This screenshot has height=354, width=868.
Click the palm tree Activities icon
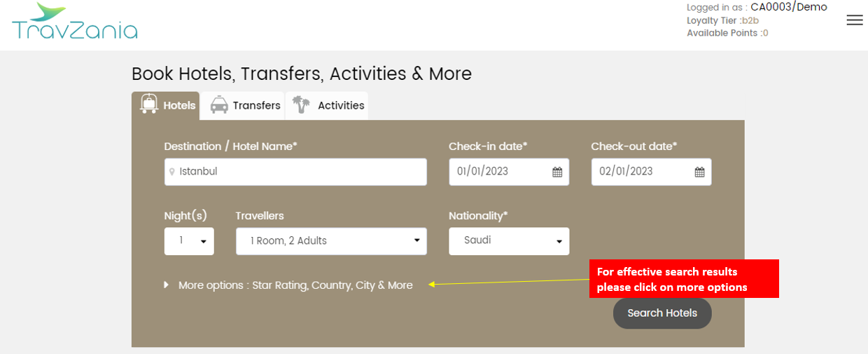301,105
